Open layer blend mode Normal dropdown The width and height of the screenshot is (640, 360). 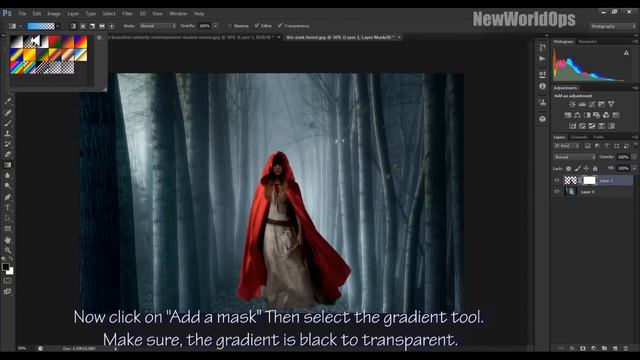pyautogui.click(x=574, y=157)
